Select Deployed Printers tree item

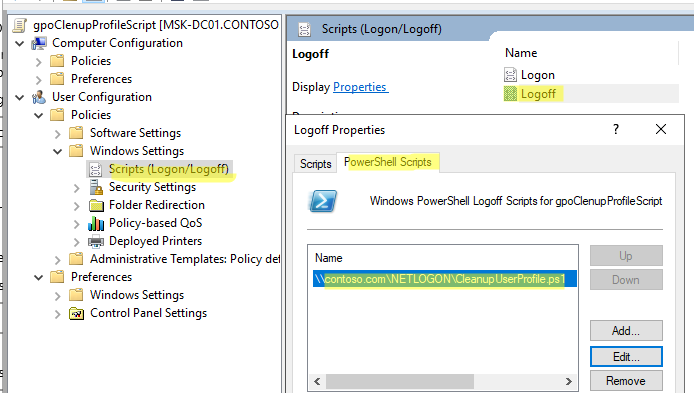coord(155,241)
